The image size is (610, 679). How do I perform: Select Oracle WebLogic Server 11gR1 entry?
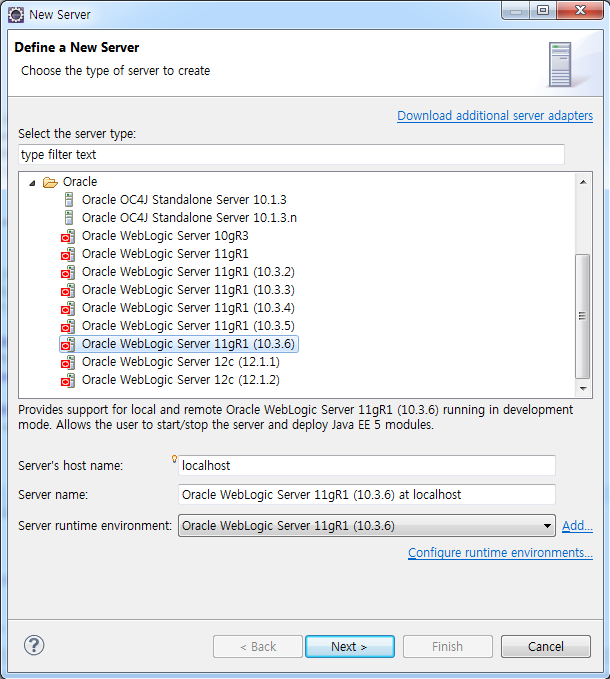tap(165, 254)
